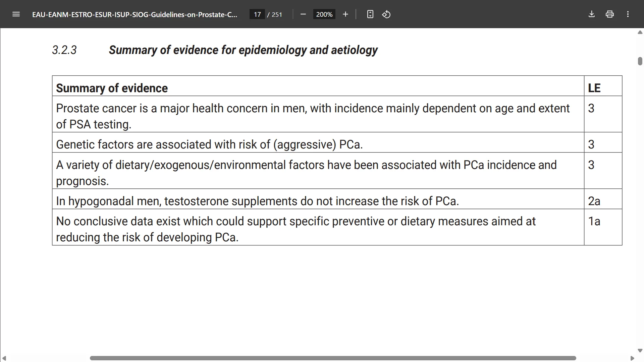Open the sidebar hamburger menu
The height and width of the screenshot is (362, 644).
(x=16, y=14)
